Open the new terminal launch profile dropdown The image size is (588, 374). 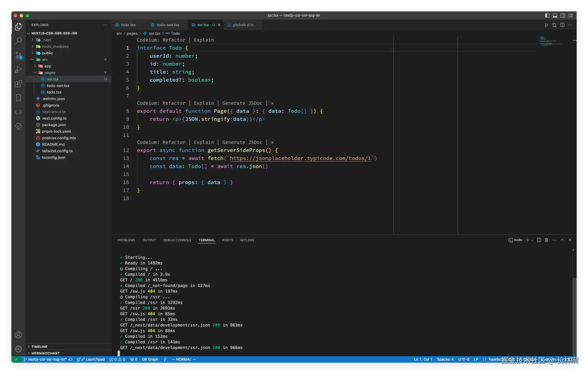coord(532,240)
